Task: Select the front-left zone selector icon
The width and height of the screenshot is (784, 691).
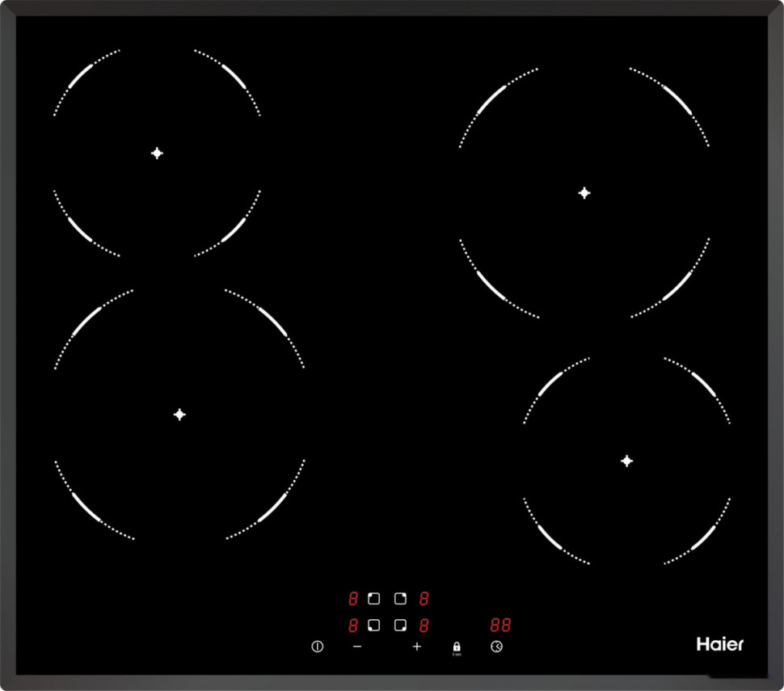Action: coord(373,626)
